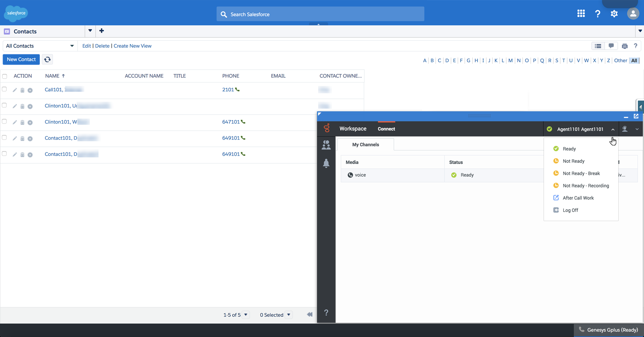This screenshot has width=644, height=337.
Task: Select the checkbox for Clinton101 with phone 647101
Action: tap(5, 122)
